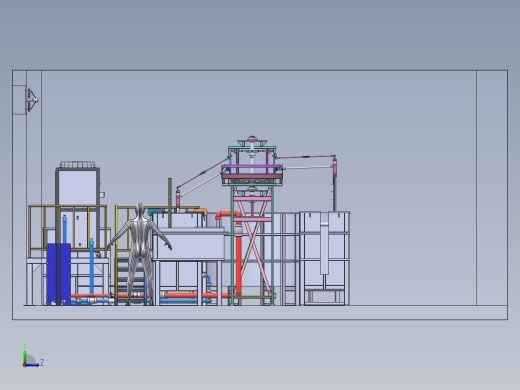Select the teal pipe elbow beside mannequin

pyautogui.click(x=154, y=212)
